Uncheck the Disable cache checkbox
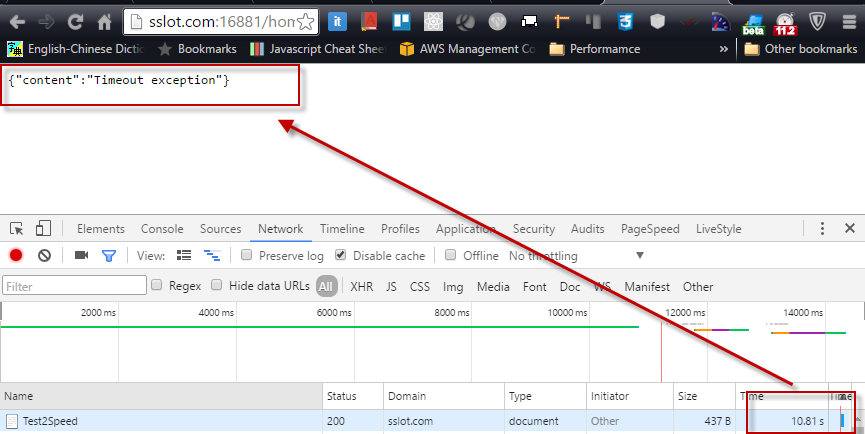Image resolution: width=865 pixels, height=434 pixels. tap(341, 255)
